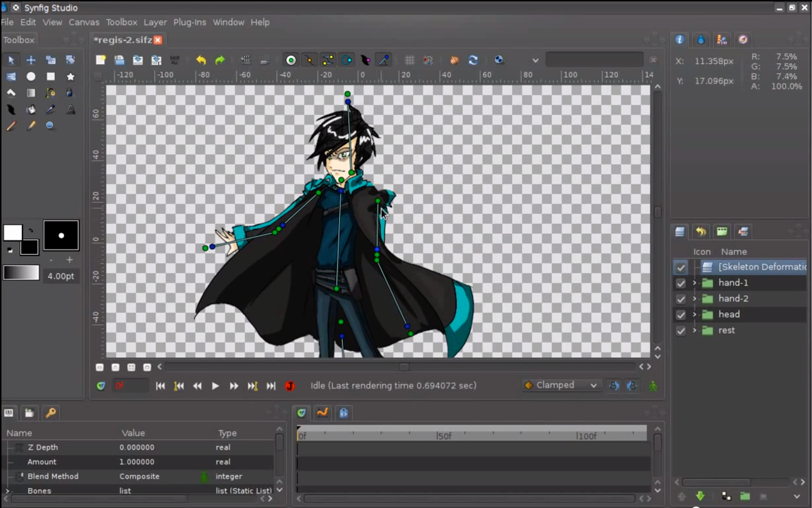Expand the head layer group
812x508 pixels.
coord(694,314)
